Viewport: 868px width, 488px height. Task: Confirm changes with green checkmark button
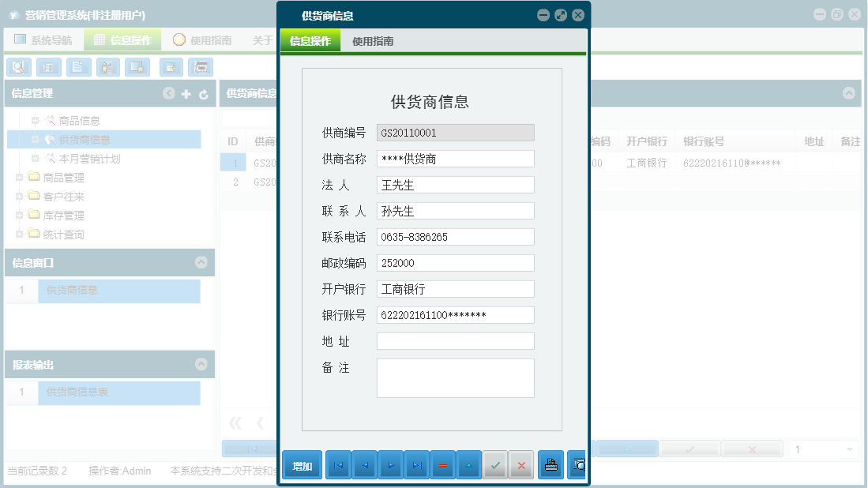click(x=495, y=466)
